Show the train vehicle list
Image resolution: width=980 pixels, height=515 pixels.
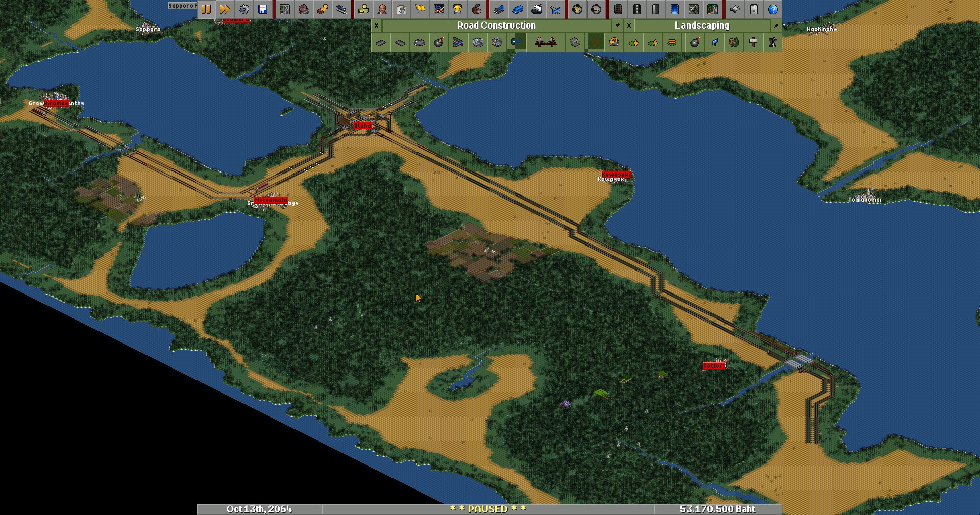(x=499, y=9)
